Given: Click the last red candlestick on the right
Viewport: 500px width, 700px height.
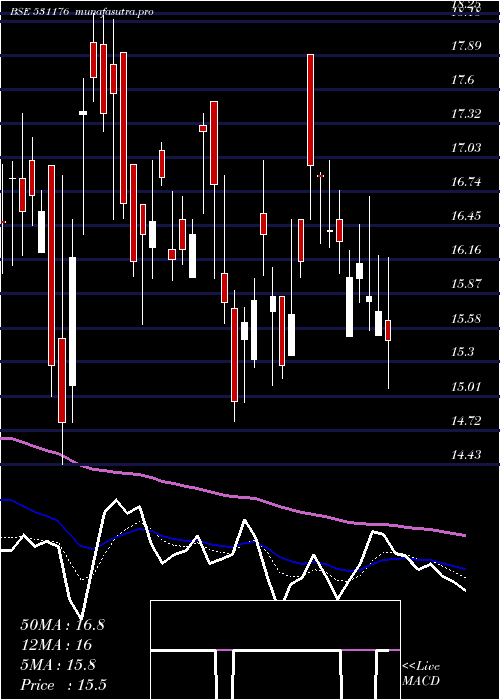Looking at the screenshot, I should [x=388, y=330].
